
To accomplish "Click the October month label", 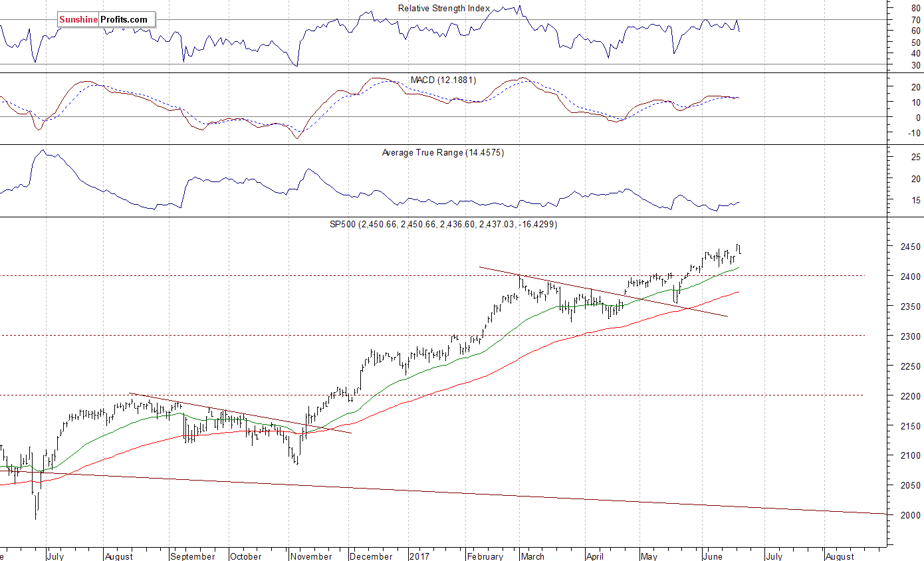I will tap(245, 556).
